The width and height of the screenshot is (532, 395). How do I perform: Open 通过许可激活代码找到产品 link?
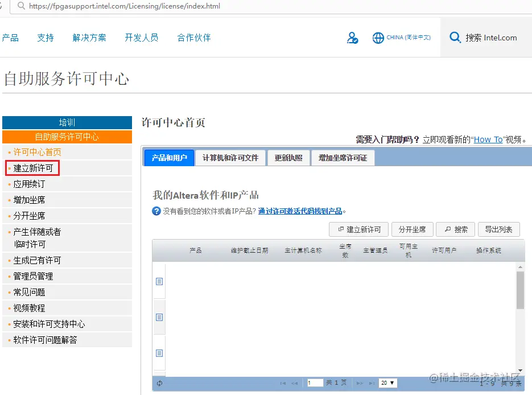click(300, 211)
